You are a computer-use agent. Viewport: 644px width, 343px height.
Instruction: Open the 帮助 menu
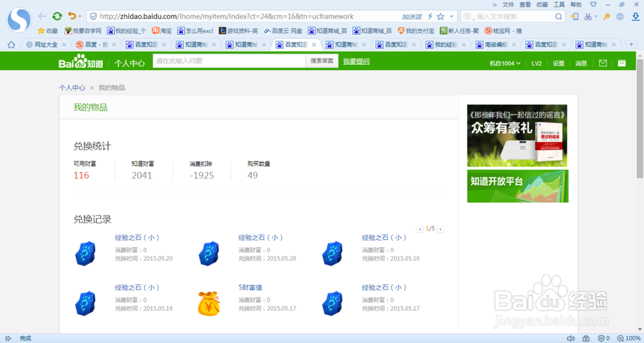(576, 5)
